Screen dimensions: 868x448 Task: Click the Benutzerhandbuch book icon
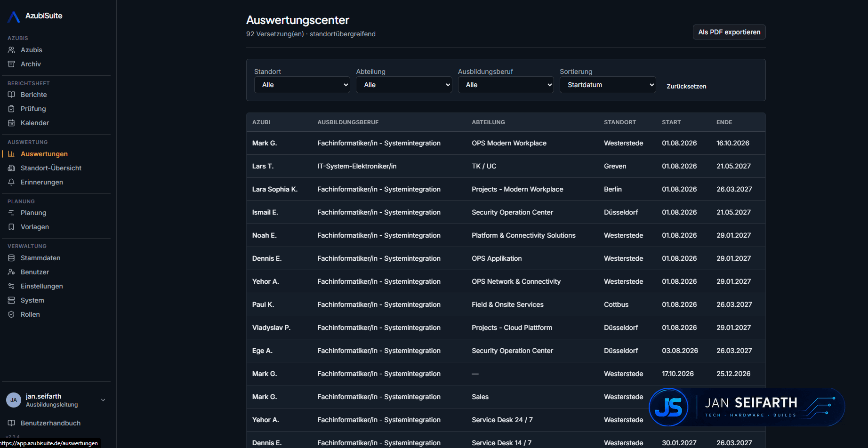11,423
